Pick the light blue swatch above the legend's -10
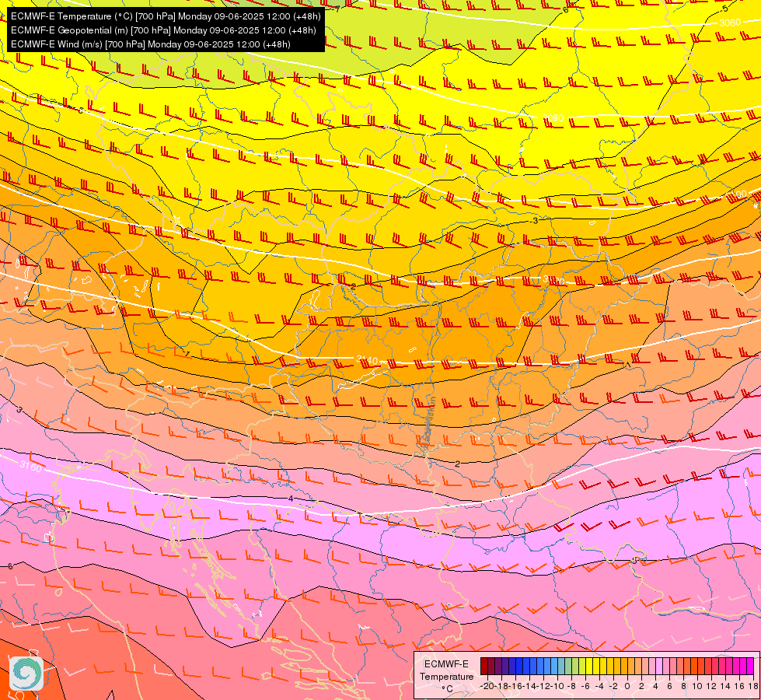 (554, 666)
